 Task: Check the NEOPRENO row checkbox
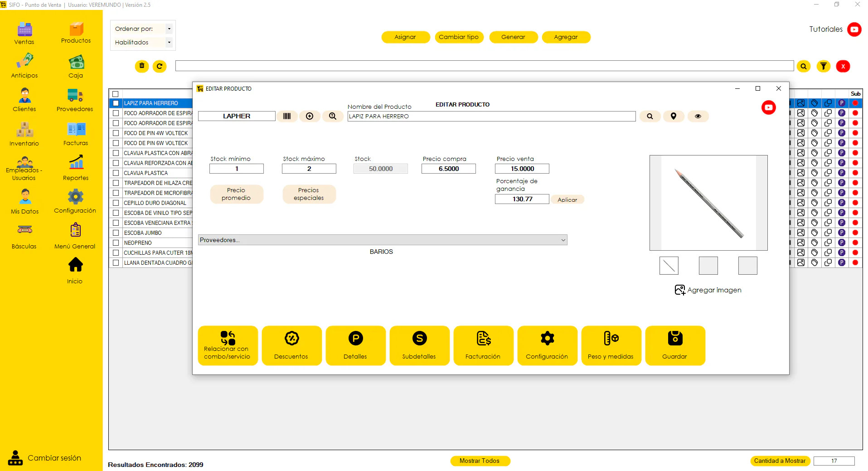tap(116, 243)
